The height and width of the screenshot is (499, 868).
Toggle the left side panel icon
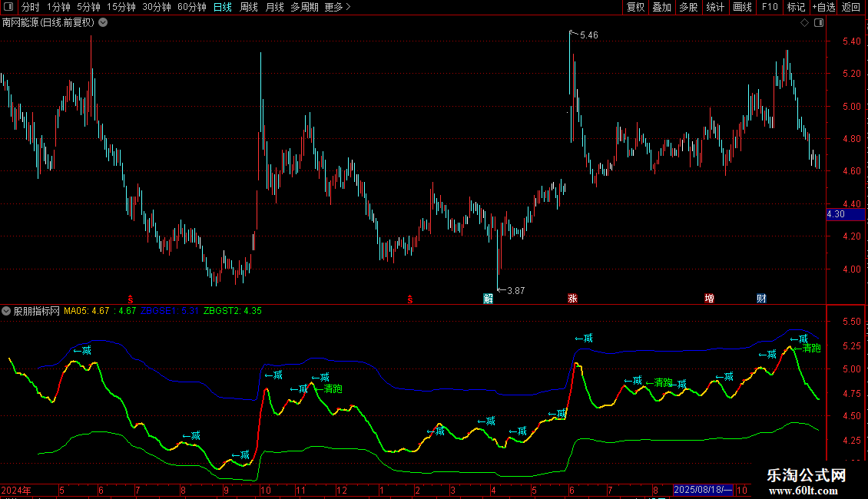[9, 7]
